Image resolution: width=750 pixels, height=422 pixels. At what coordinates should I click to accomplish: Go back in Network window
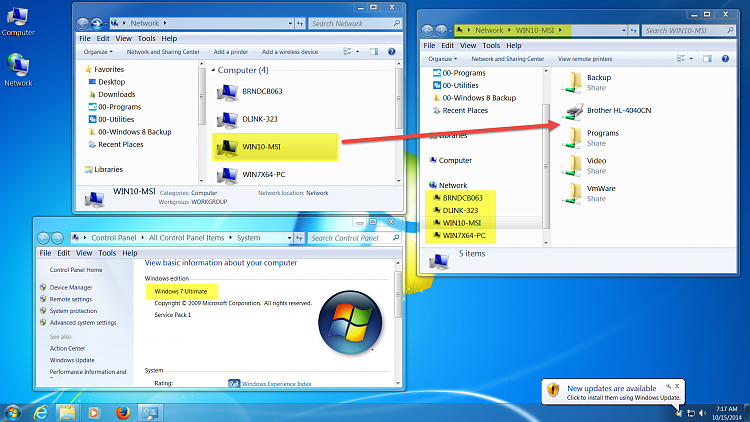coord(83,23)
